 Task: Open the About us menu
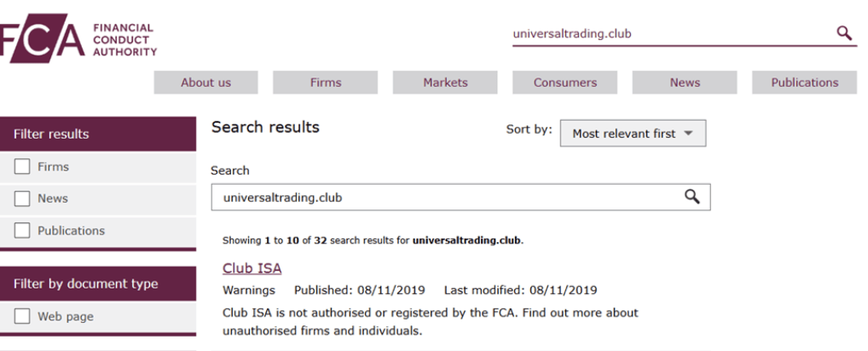206,83
